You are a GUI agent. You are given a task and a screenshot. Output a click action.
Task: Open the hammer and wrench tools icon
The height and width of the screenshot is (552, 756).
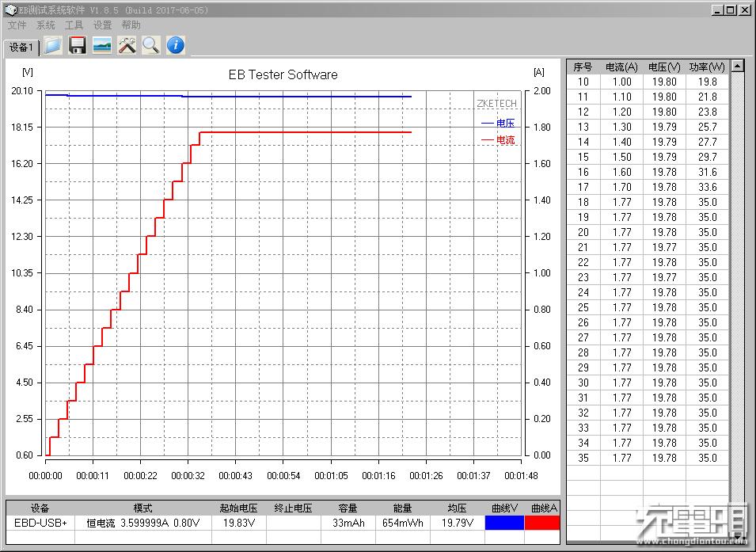coord(127,45)
